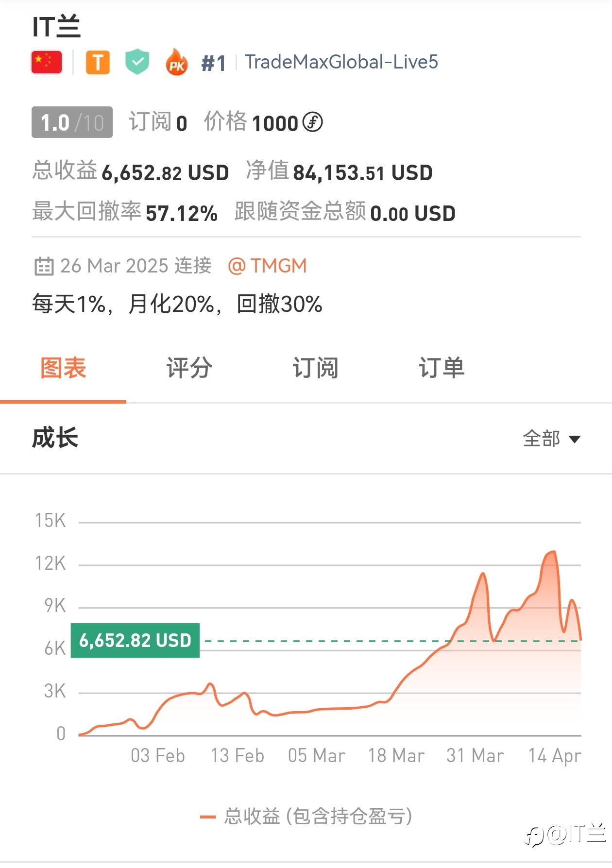612x868 pixels.
Task: Switch to the 订阅 tab
Action: click(315, 368)
